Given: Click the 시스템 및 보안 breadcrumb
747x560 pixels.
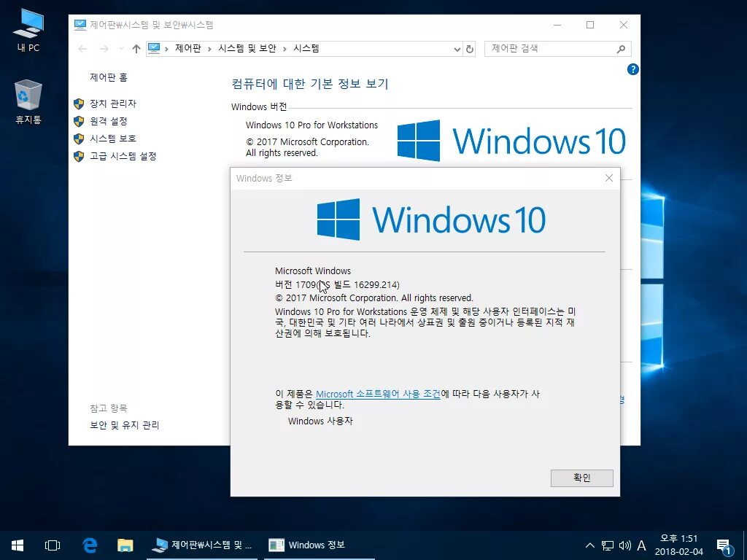Looking at the screenshot, I should click(247, 49).
